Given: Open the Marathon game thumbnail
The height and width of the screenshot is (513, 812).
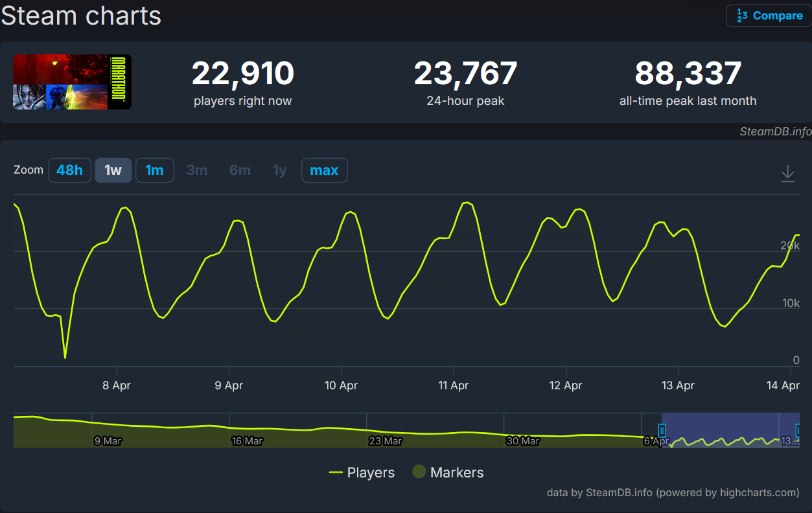Looking at the screenshot, I should 72,82.
